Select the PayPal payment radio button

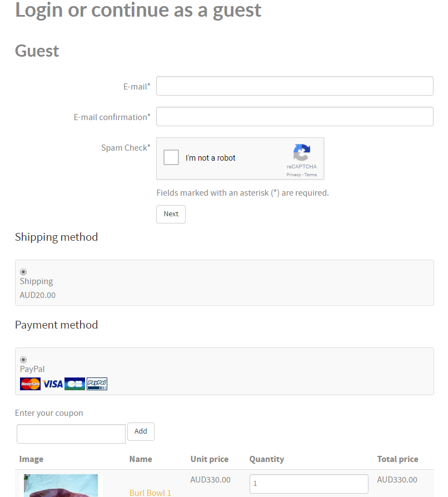(23, 360)
